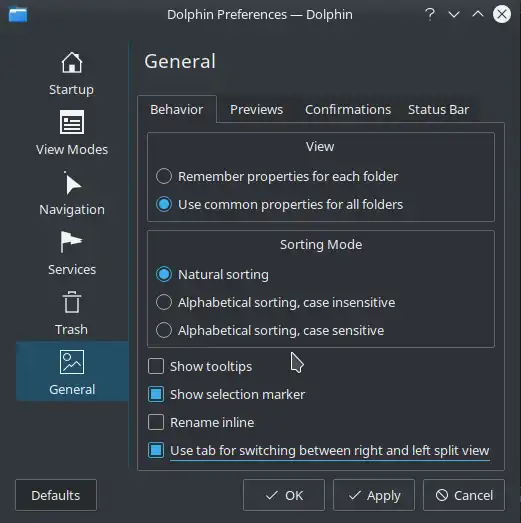Switch to the Status Bar tab
This screenshot has height=523, width=521.
click(x=439, y=110)
